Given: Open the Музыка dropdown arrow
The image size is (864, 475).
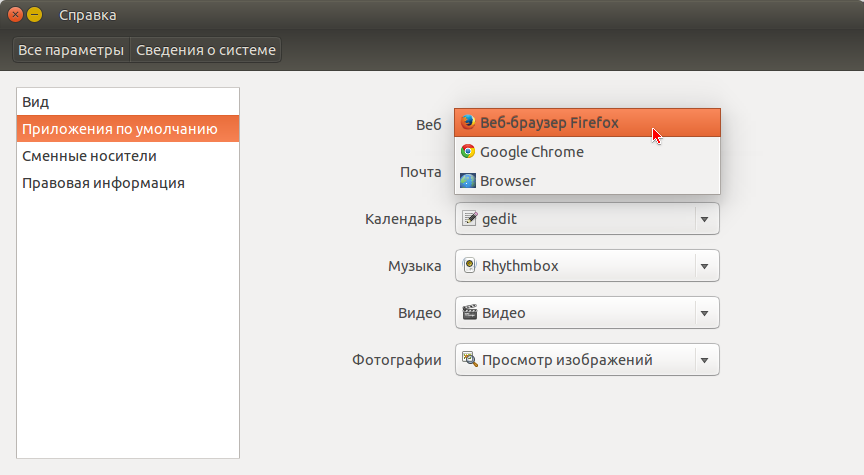Looking at the screenshot, I should [x=705, y=266].
